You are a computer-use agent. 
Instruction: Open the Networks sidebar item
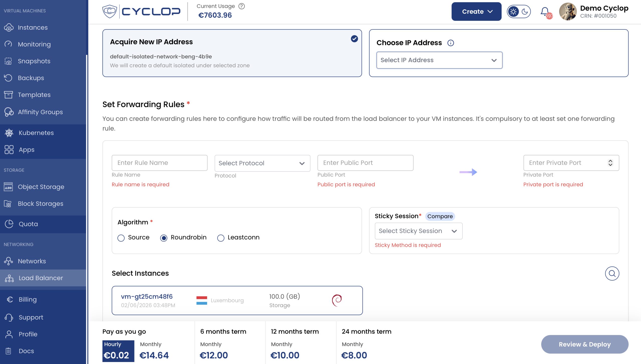(32, 261)
